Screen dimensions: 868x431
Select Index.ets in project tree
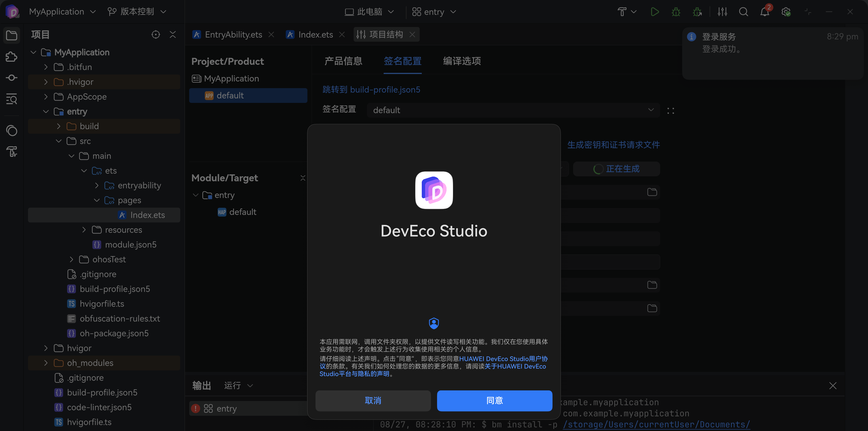coord(104,215)
